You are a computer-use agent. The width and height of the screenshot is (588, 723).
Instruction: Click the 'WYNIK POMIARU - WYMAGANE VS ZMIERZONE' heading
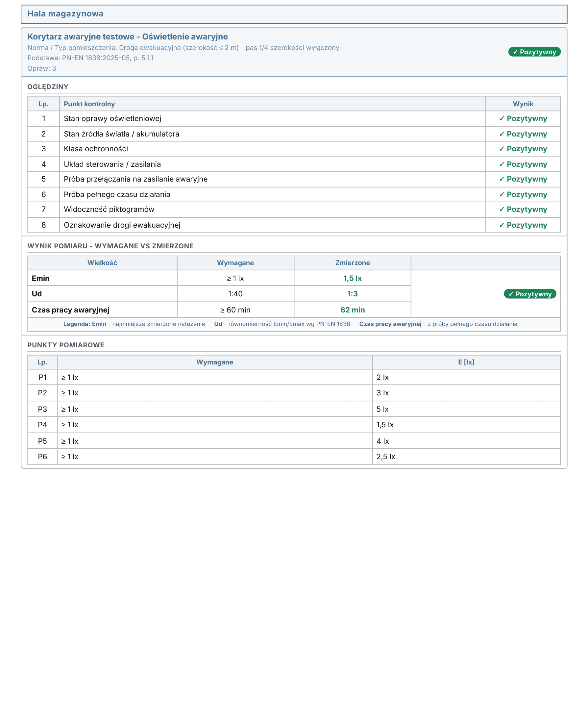click(110, 246)
